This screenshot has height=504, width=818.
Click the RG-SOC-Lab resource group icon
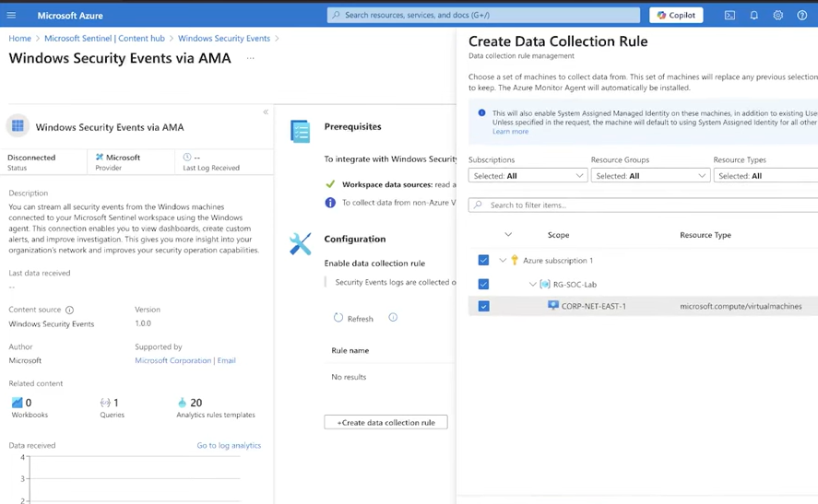[545, 284]
